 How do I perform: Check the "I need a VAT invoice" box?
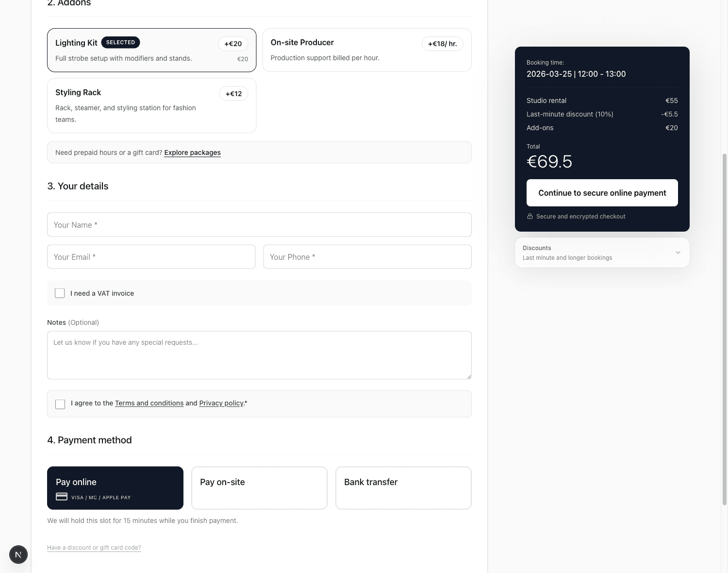(60, 293)
